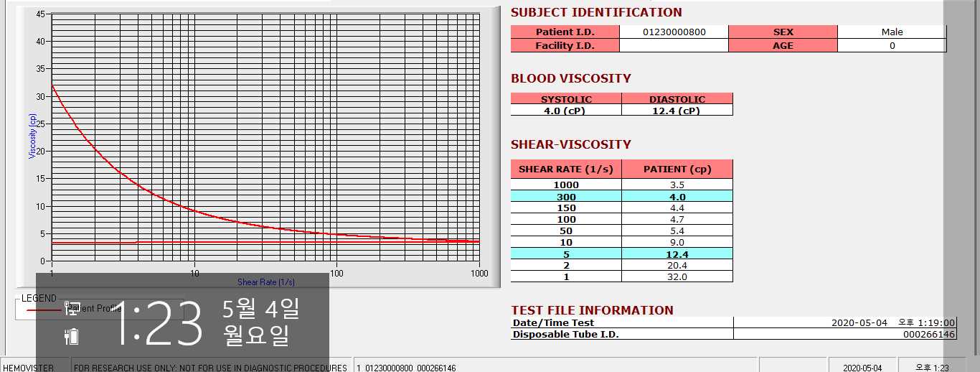Click the battery icon on the clock overlay
The image size is (980, 372).
(71, 336)
